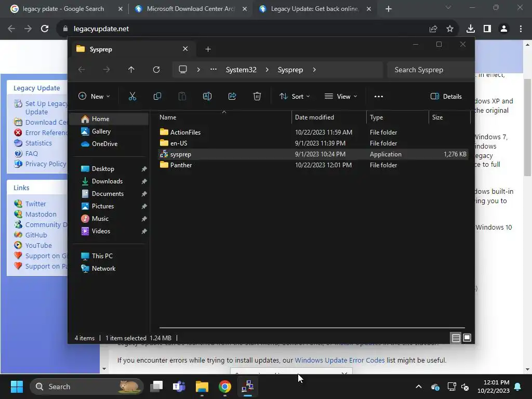Open the View dropdown
This screenshot has height=399, width=532.
[x=341, y=96]
